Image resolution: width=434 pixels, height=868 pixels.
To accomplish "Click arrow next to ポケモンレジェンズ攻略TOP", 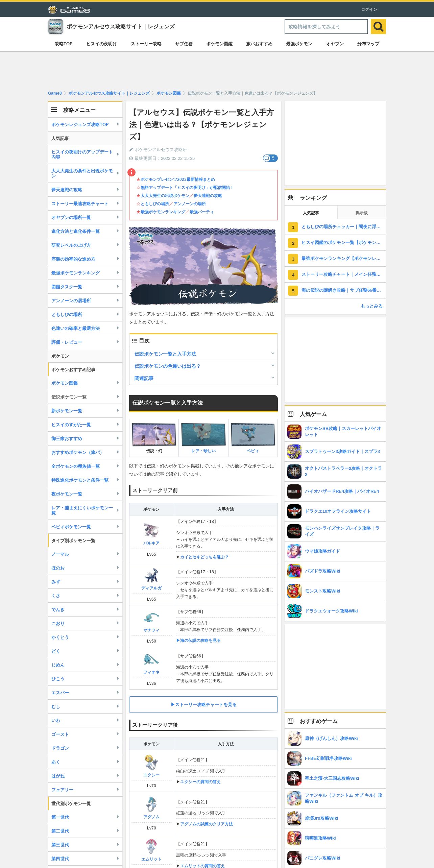I will [118, 124].
